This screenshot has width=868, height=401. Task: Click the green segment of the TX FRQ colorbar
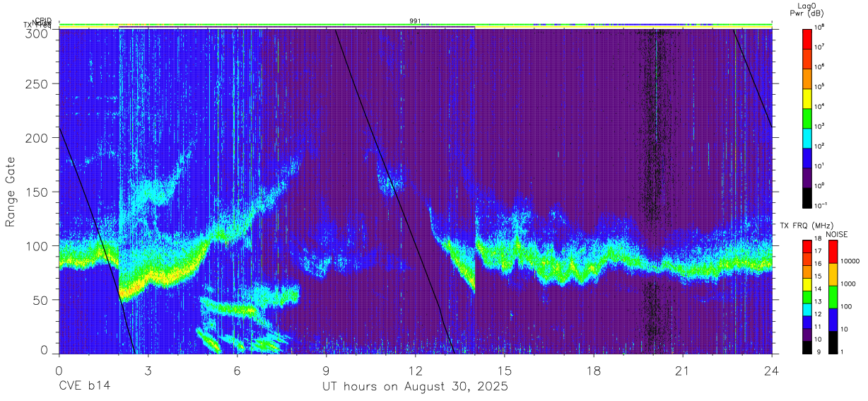[x=808, y=296]
